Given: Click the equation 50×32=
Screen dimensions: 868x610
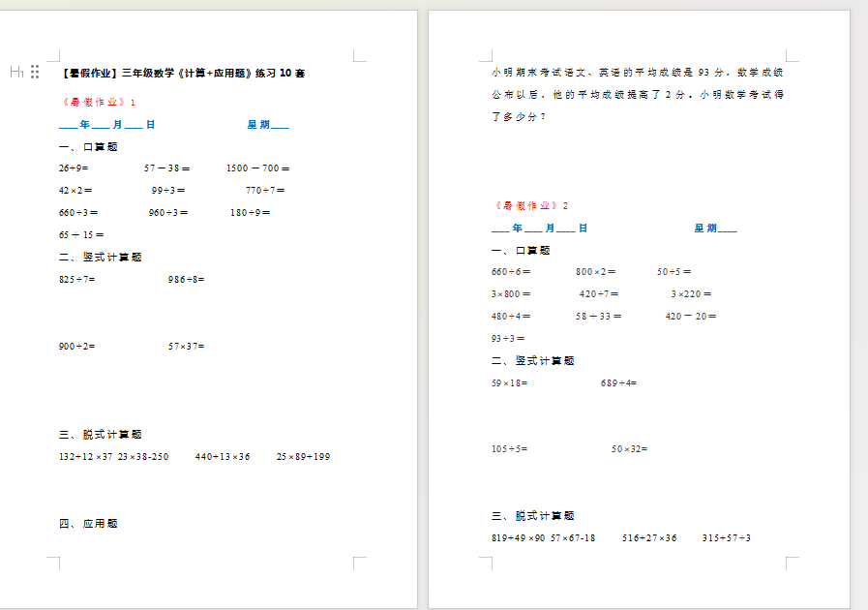Looking at the screenshot, I should (629, 449).
